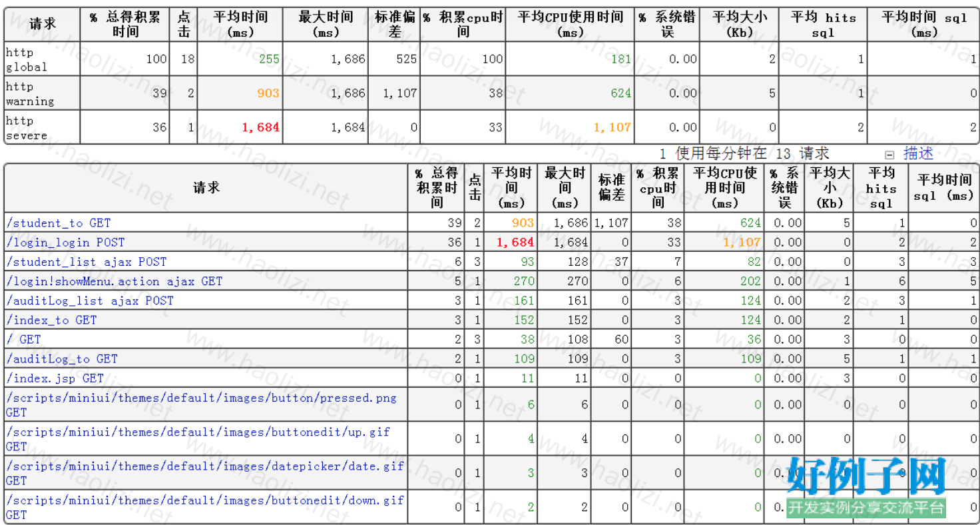Image resolution: width=980 pixels, height=525 pixels.
Task: Click the root '/ GET' request link
Action: tap(24, 339)
